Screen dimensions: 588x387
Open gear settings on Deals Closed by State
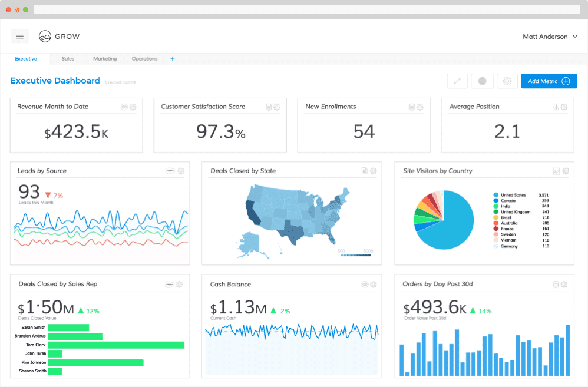pyautogui.click(x=373, y=171)
